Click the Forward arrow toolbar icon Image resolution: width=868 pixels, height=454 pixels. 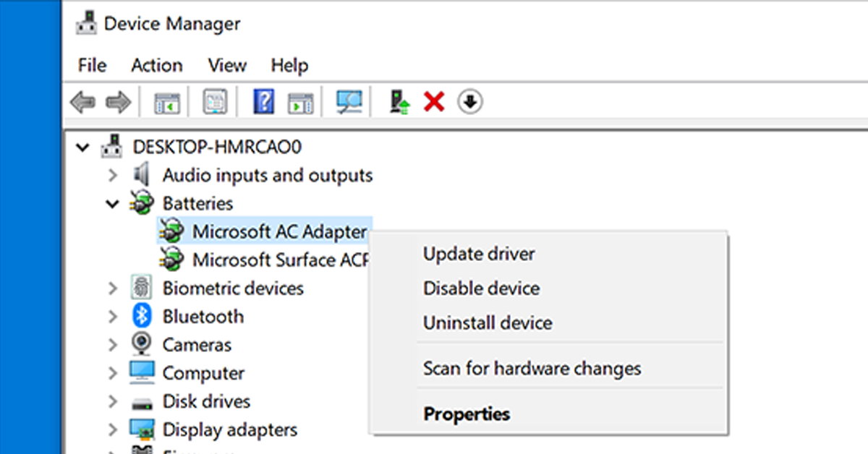pyautogui.click(x=118, y=102)
